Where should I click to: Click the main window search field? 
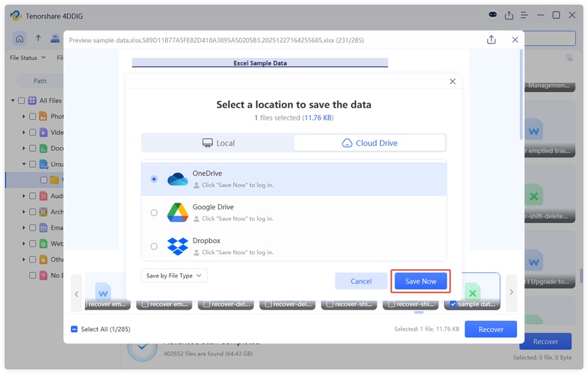(550, 38)
